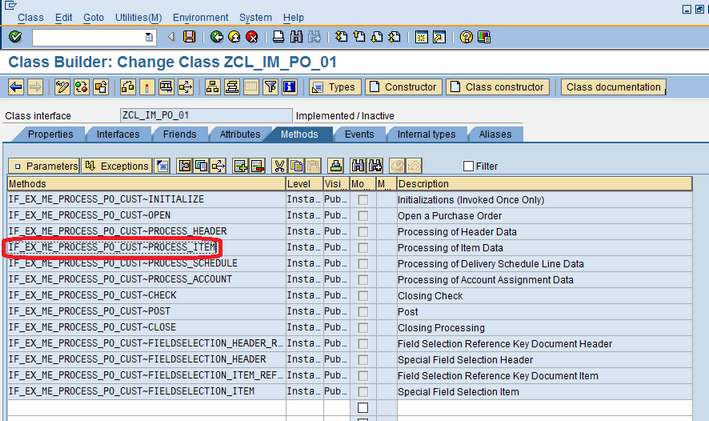
Task: Select the PROCESS_ITEM method cell
Action: coord(112,248)
